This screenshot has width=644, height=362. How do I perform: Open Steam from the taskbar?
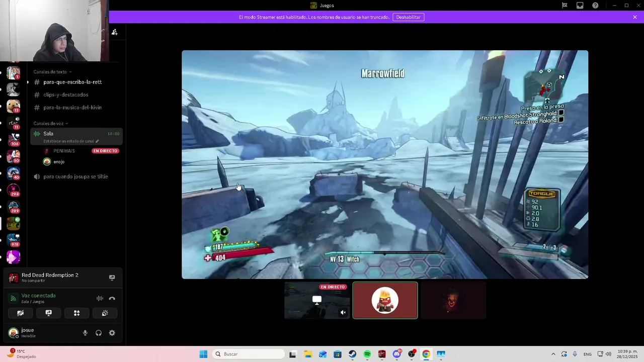352,354
